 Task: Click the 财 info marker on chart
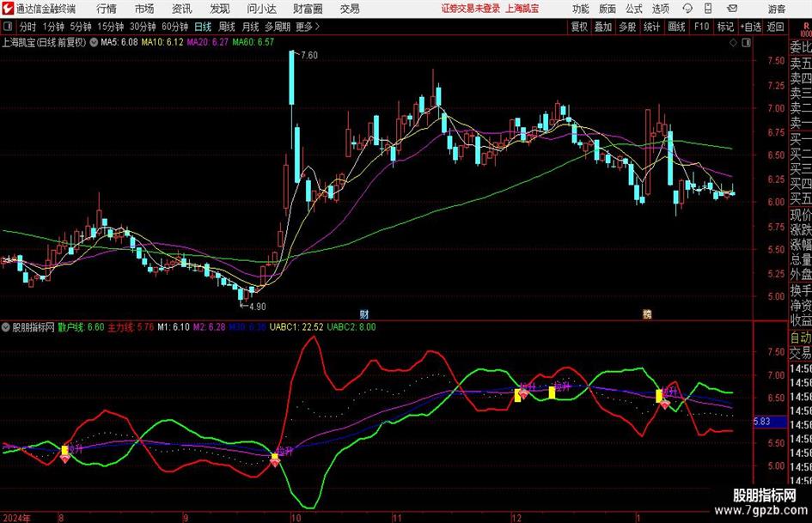364,314
